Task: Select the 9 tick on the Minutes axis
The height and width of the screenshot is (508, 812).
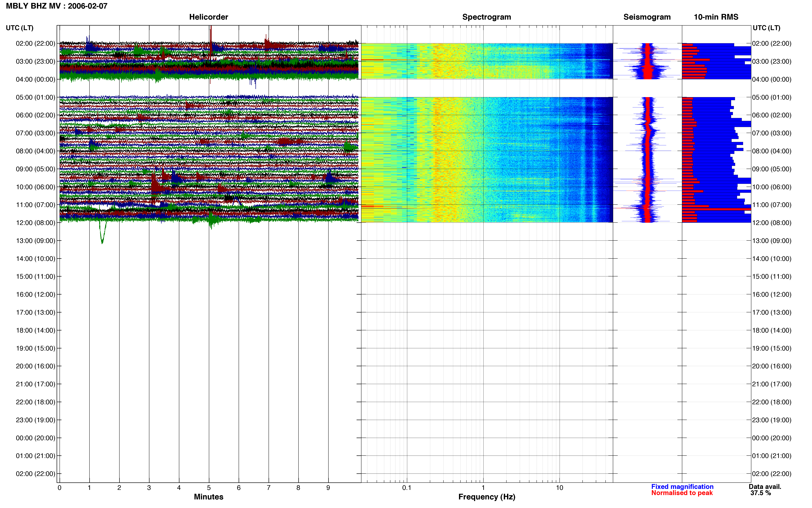Action: coord(328,488)
